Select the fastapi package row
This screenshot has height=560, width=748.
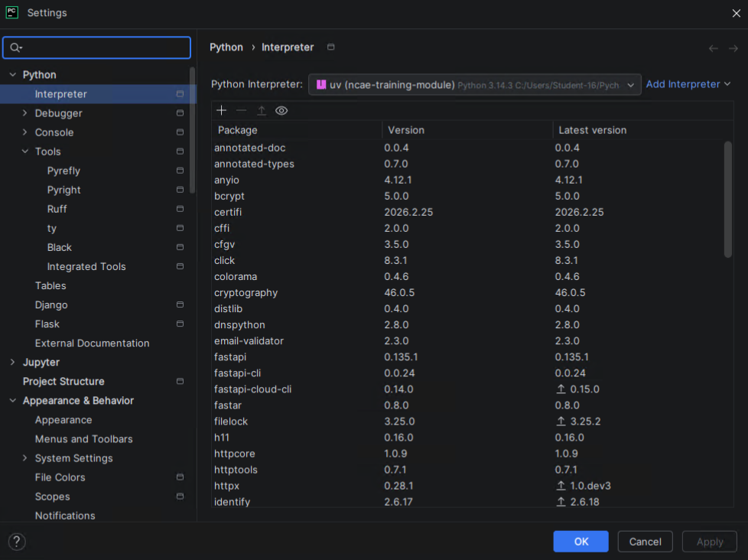[467, 357]
